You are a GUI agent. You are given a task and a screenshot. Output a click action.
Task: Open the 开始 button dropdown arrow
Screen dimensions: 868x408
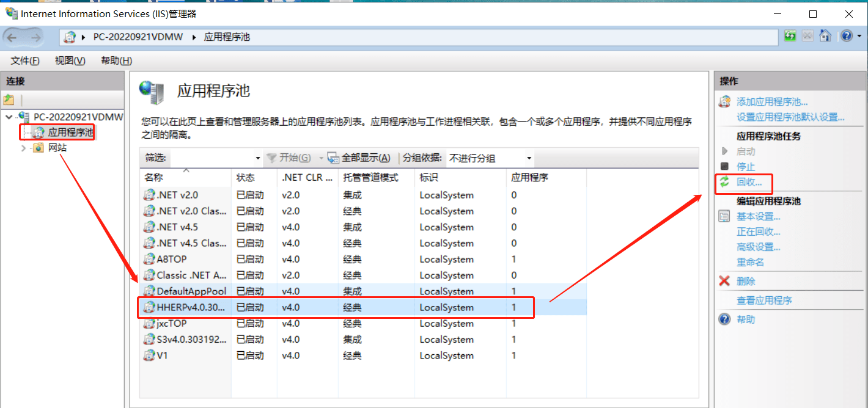pyautogui.click(x=321, y=158)
